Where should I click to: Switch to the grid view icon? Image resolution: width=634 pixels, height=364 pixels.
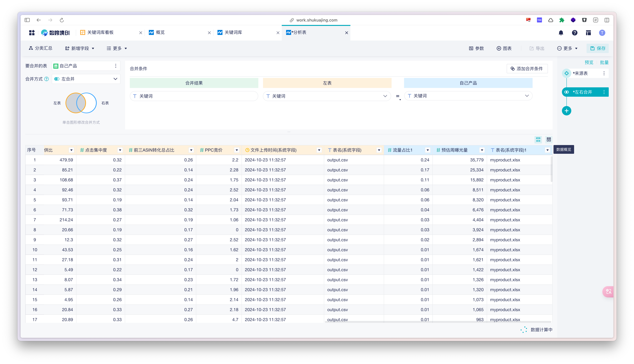point(549,139)
